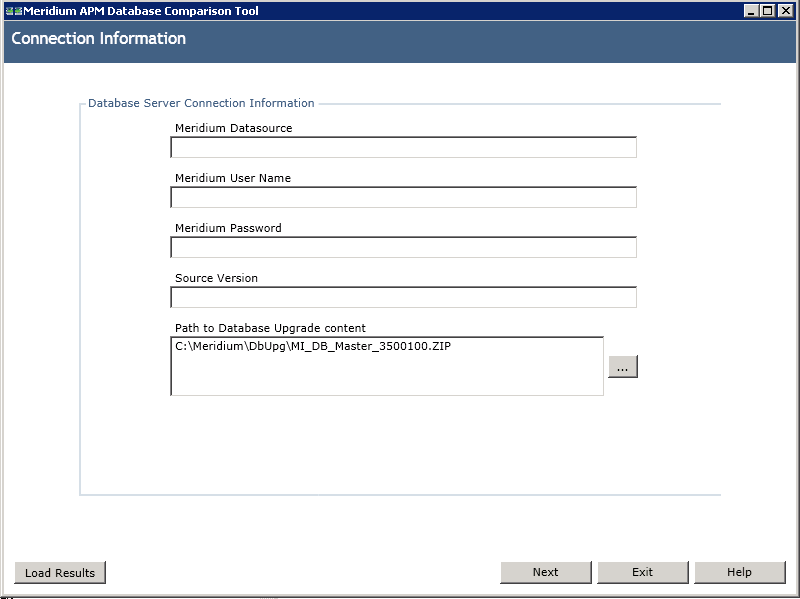Image resolution: width=800 pixels, height=599 pixels.
Task: Open the Help button
Action: click(x=740, y=572)
